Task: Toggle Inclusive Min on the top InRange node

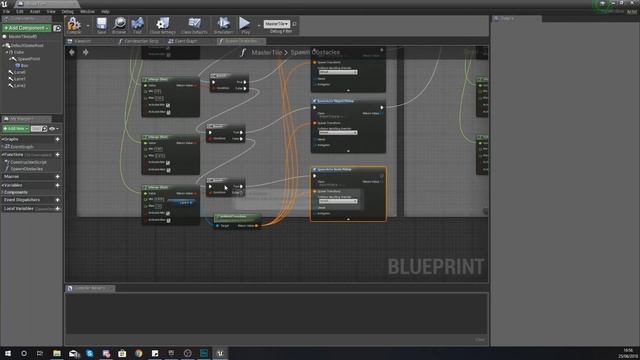Action: (x=168, y=105)
